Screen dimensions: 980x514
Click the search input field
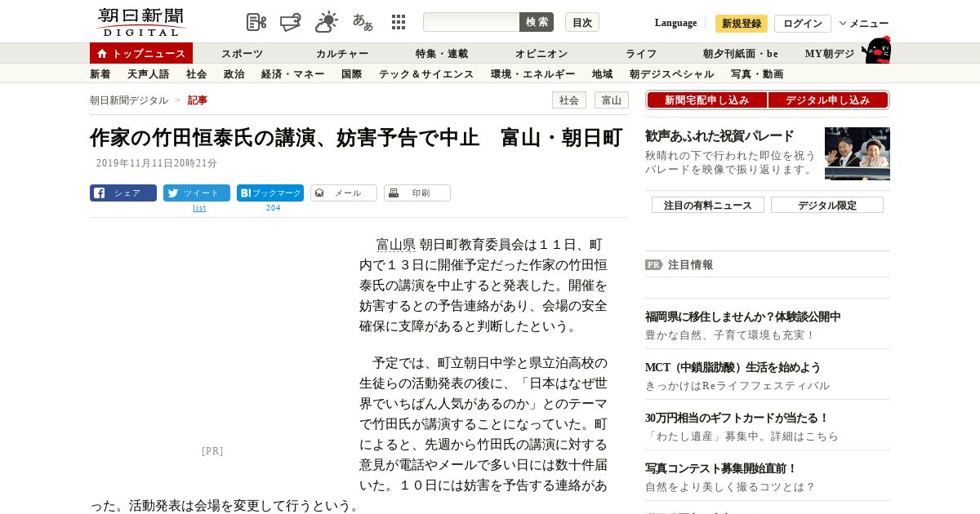[x=471, y=22]
